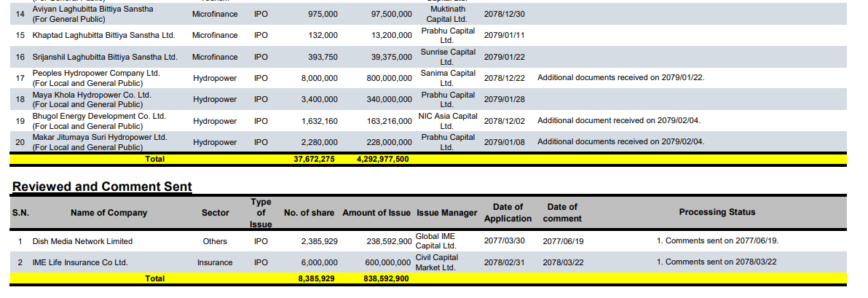This screenshot has width=868, height=298.
Task: Click the Maya Khola Hydropower Co. Ltd. entry
Action: [x=92, y=95]
